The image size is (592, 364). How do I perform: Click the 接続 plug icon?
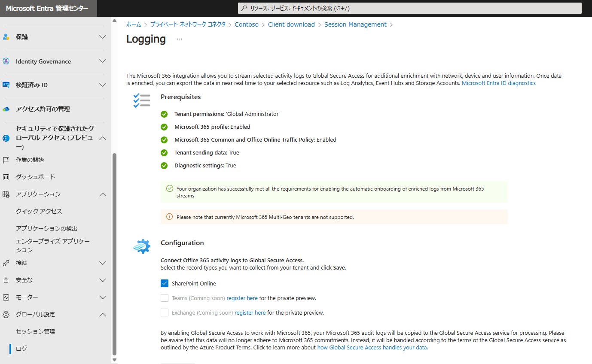point(6,263)
